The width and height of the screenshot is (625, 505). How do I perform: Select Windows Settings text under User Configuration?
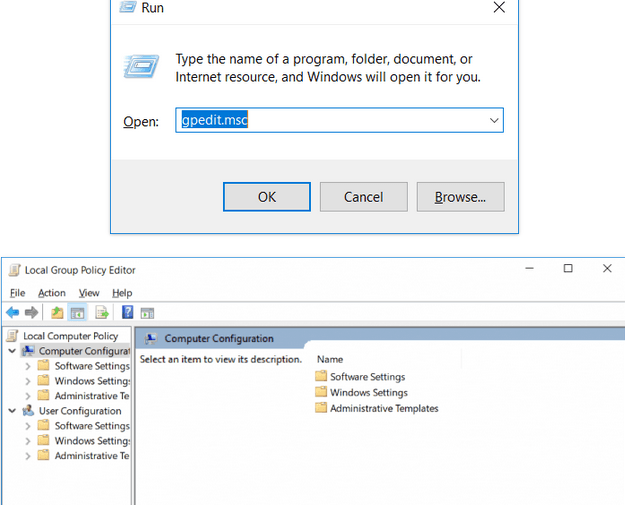(x=92, y=441)
